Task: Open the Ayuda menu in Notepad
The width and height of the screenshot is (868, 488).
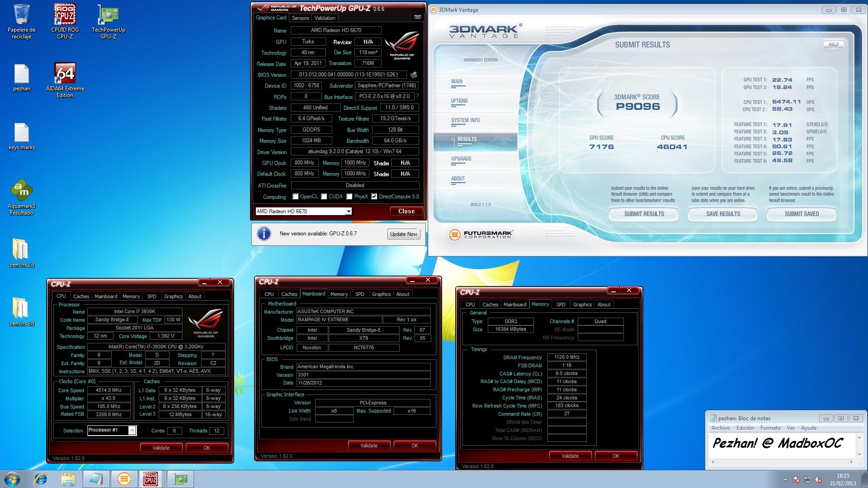Action: pos(808,428)
